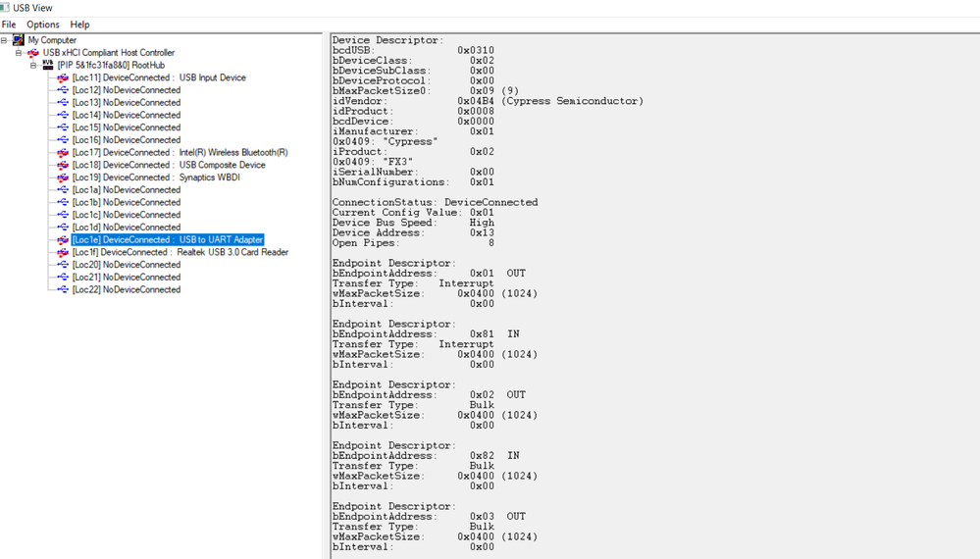The width and height of the screenshot is (980, 559).
Task: Click the Loc1a empty port icon
Action: (x=63, y=190)
